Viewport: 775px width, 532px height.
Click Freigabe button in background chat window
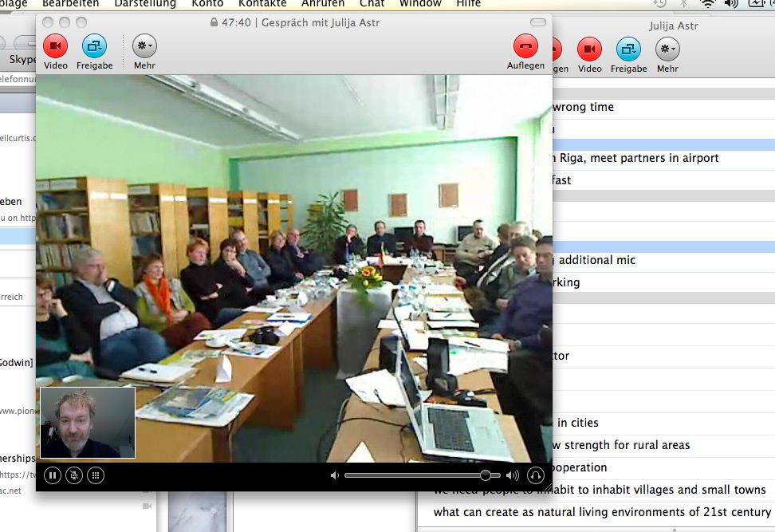pyautogui.click(x=628, y=50)
